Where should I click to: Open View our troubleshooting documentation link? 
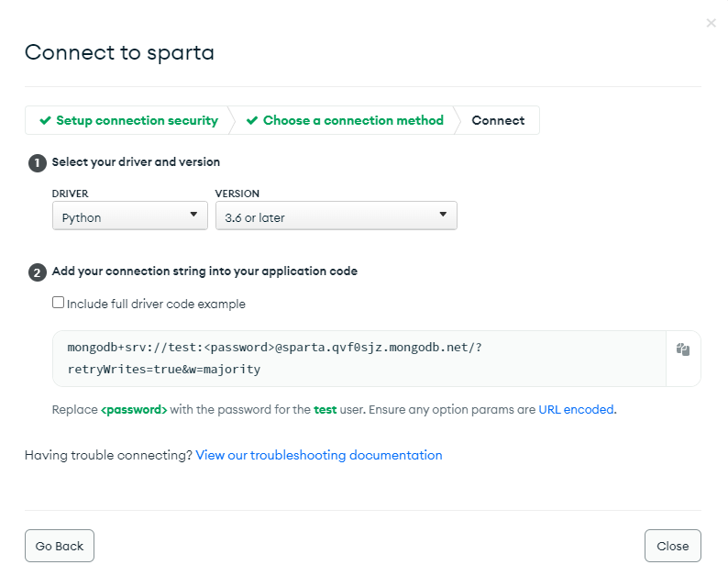click(x=319, y=455)
